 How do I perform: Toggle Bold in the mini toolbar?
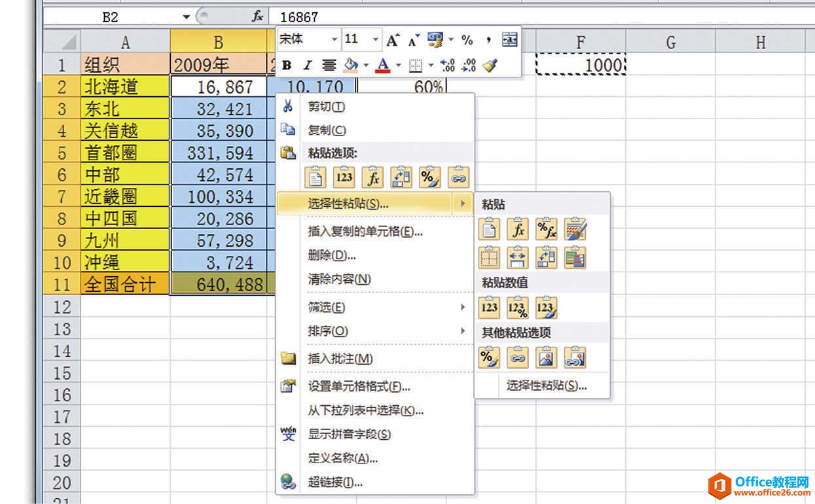point(286,65)
